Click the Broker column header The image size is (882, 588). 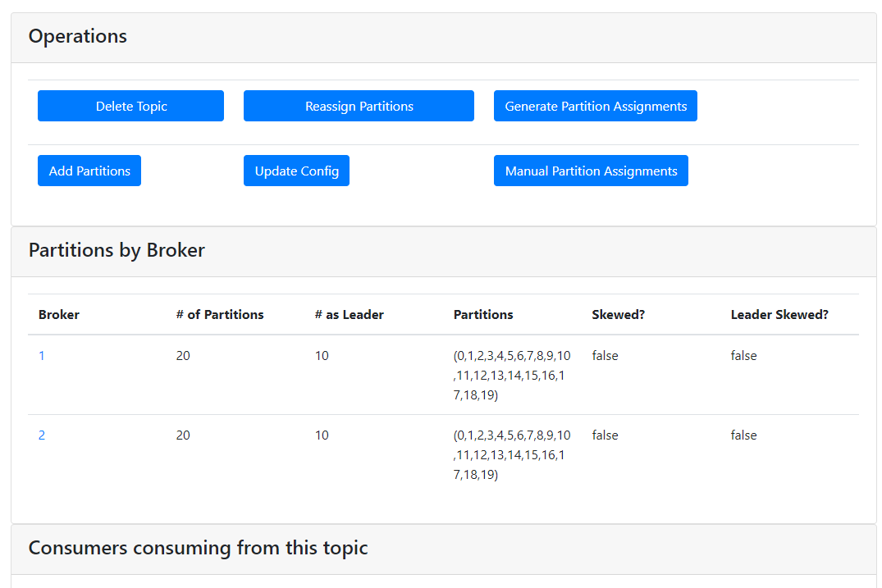pos(59,314)
